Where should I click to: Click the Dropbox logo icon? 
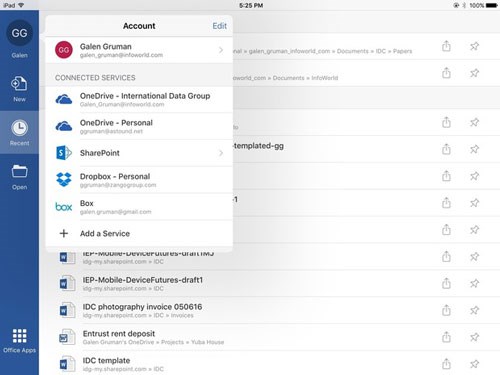click(64, 179)
